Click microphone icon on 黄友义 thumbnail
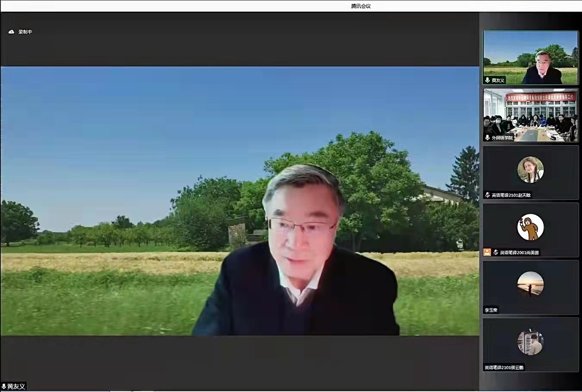Viewport: 582px width, 392px height. point(487,80)
